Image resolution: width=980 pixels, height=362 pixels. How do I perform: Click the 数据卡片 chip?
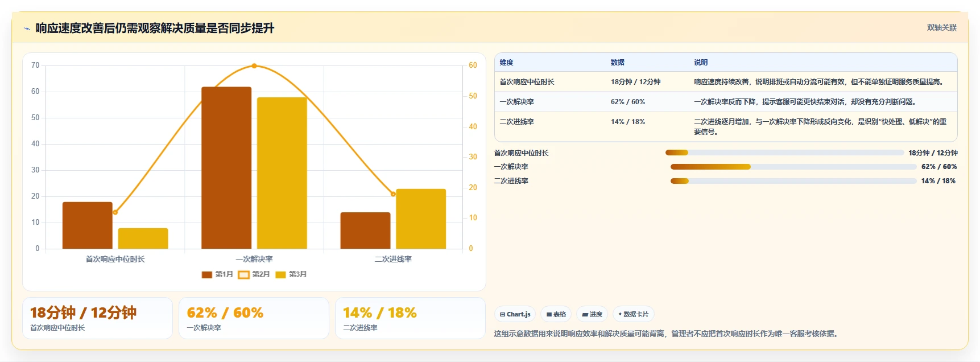[633, 314]
